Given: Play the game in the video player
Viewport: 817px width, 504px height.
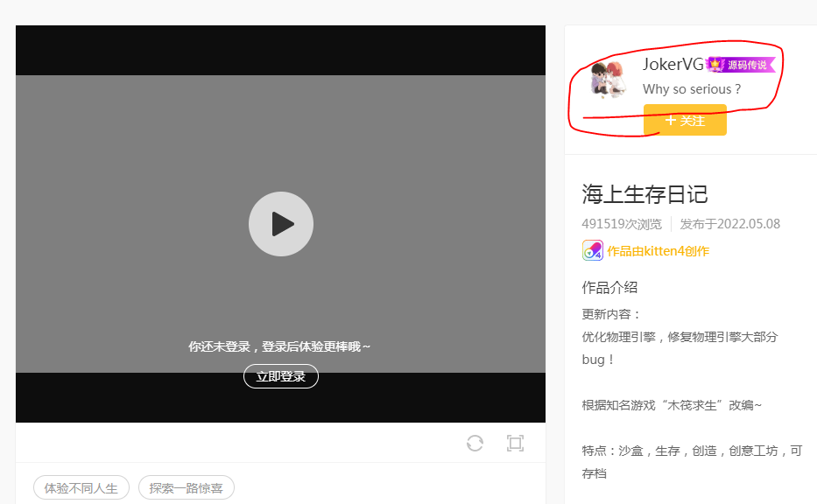Looking at the screenshot, I should [x=281, y=224].
